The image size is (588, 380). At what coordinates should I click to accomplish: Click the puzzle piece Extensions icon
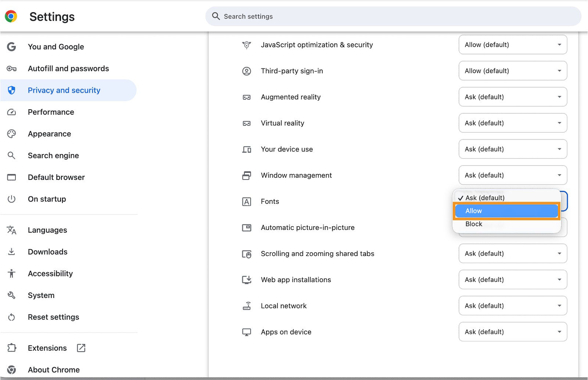[x=11, y=348]
